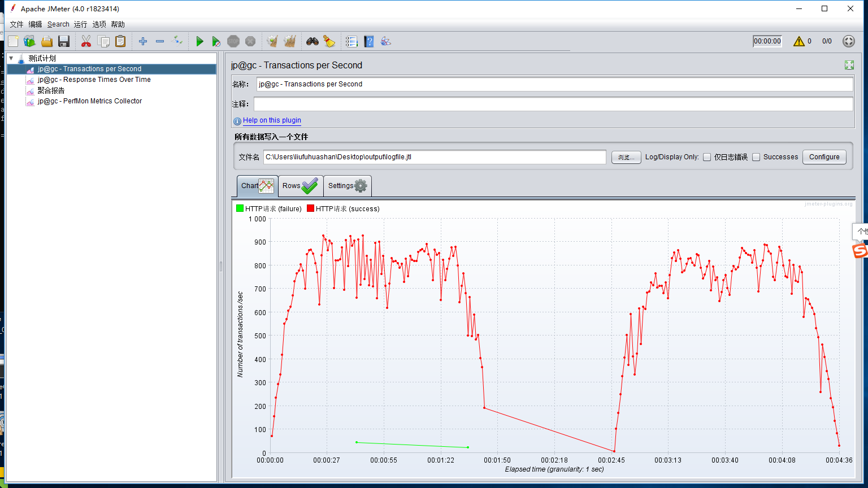Tick the Successes checkbox

point(756,157)
